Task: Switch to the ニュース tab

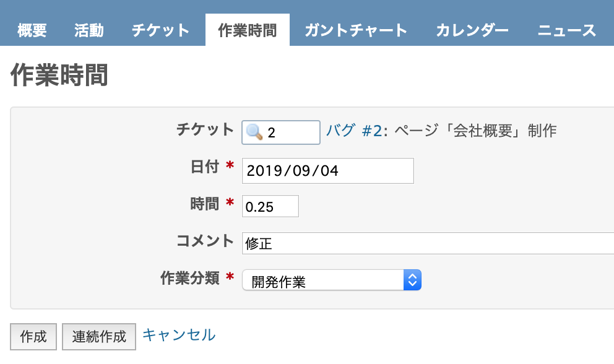Action: point(566,30)
